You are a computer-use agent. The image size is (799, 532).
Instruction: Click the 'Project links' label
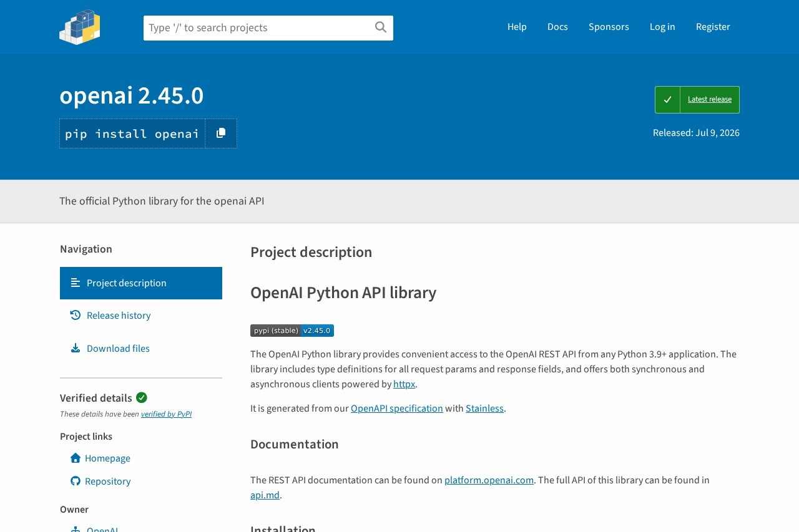(x=86, y=437)
